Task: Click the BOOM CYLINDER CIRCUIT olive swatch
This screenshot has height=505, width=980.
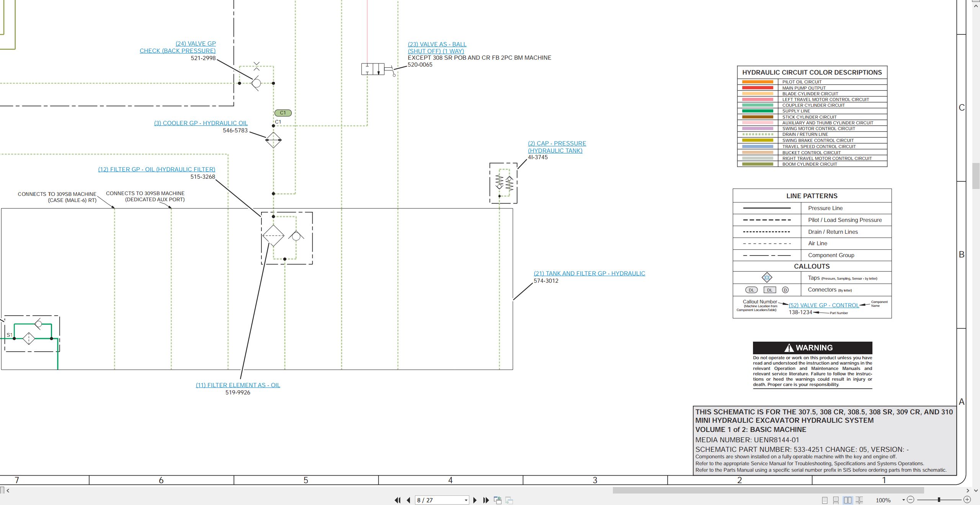Action: tap(758, 164)
